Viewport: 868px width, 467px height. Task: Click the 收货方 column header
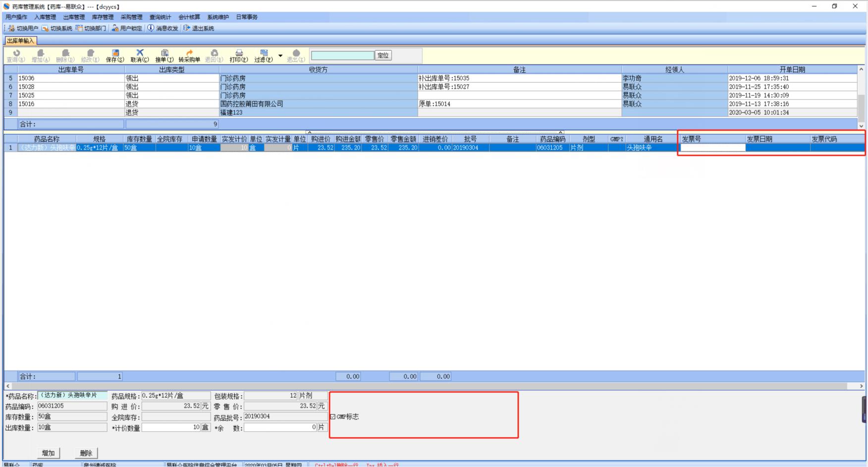click(x=319, y=70)
